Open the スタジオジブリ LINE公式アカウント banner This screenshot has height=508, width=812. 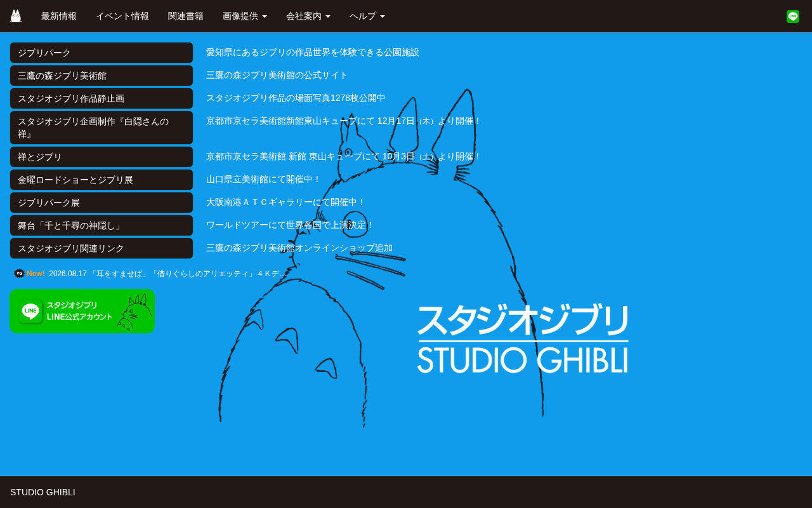point(82,311)
